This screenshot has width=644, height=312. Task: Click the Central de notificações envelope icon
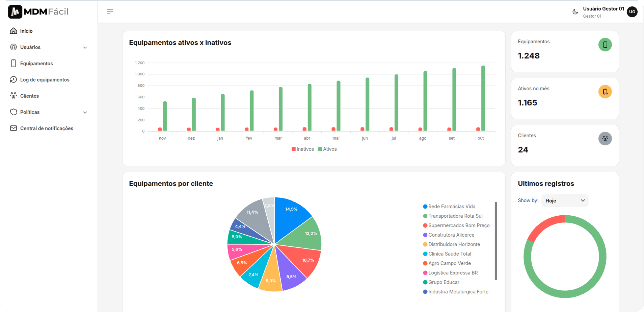(x=14, y=128)
